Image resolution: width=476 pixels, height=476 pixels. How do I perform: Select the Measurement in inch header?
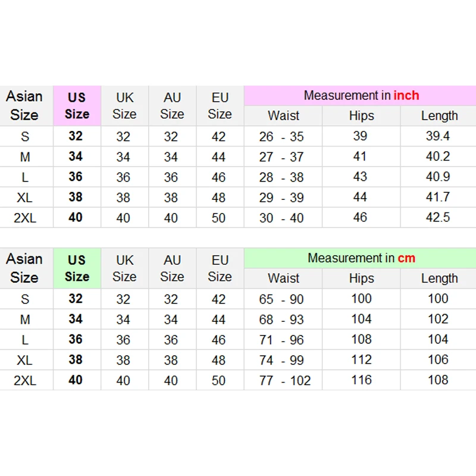point(361,96)
